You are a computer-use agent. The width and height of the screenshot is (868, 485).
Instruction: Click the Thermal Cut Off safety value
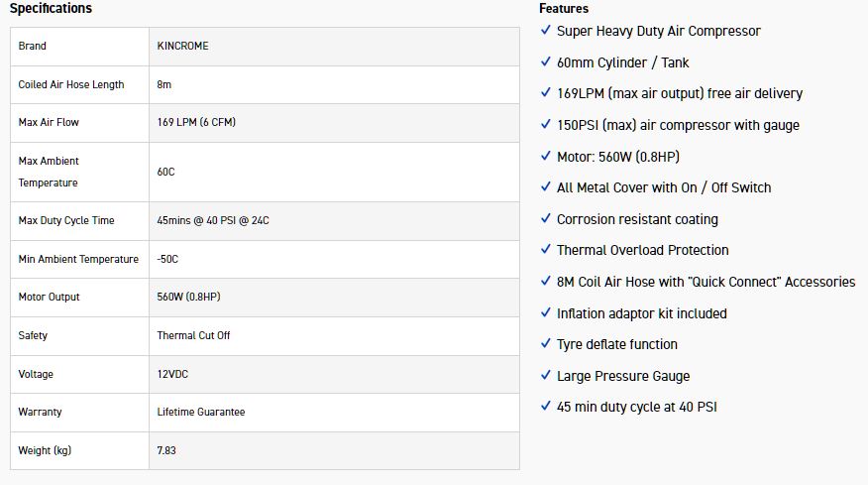[x=193, y=335]
